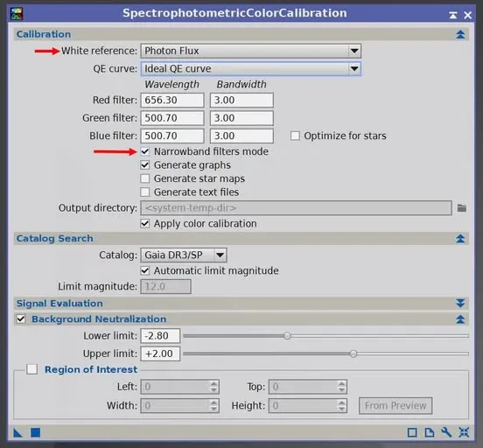The height and width of the screenshot is (448, 483).
Task: Click the Lower limit slider handle
Action: (x=287, y=336)
